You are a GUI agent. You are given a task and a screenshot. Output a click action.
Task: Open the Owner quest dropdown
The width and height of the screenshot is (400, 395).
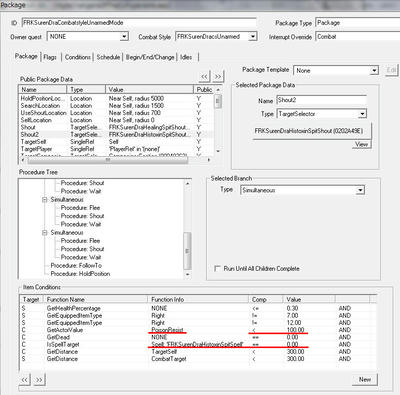(124, 36)
